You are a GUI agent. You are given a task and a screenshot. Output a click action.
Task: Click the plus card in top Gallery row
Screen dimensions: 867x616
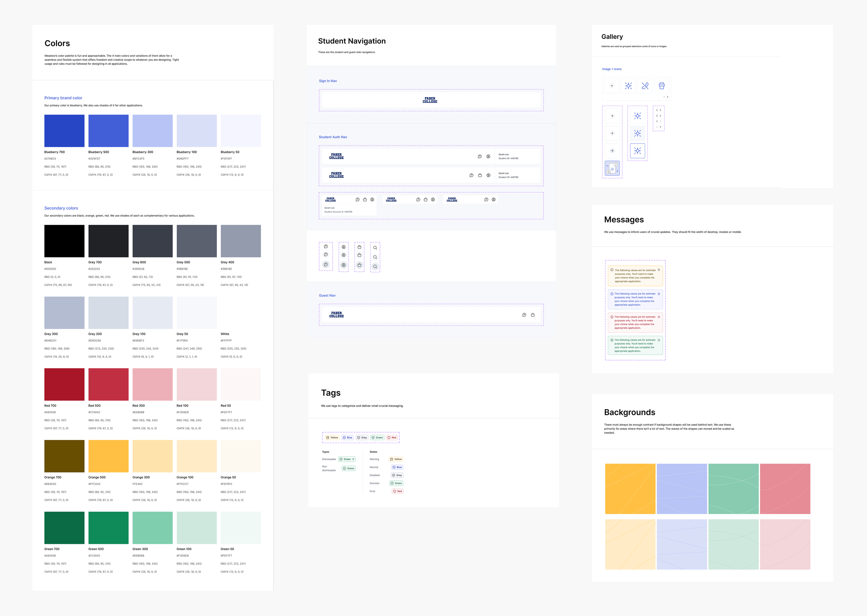coord(612,86)
